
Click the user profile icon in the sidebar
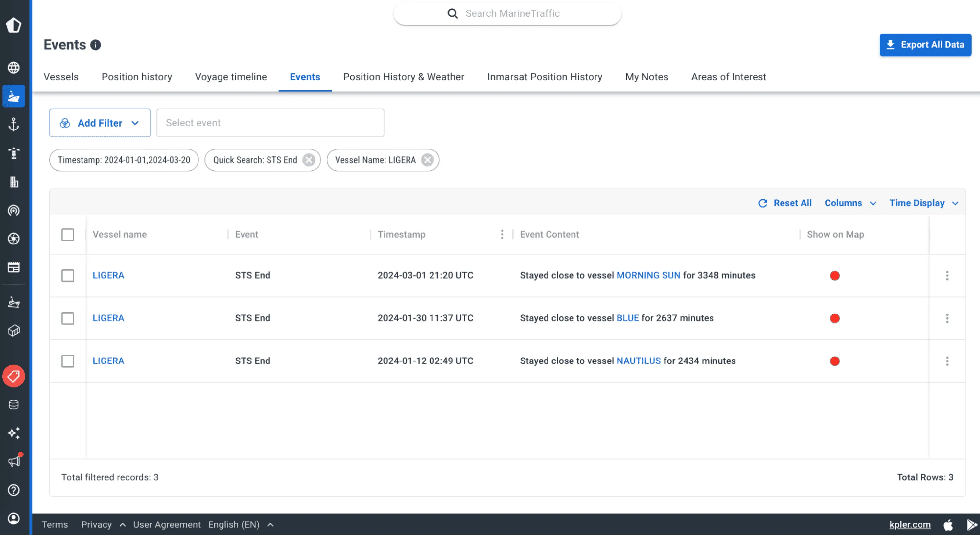(14, 518)
